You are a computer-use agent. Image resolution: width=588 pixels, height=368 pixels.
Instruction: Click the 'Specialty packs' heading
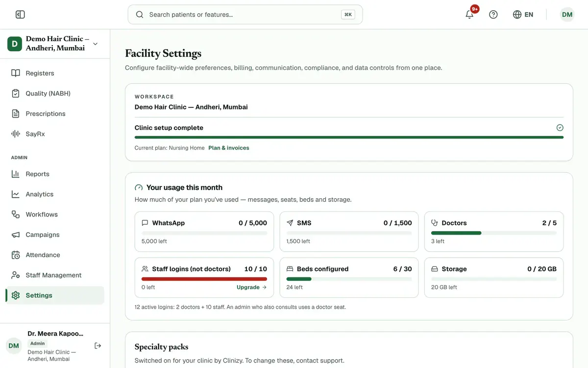pos(161,347)
